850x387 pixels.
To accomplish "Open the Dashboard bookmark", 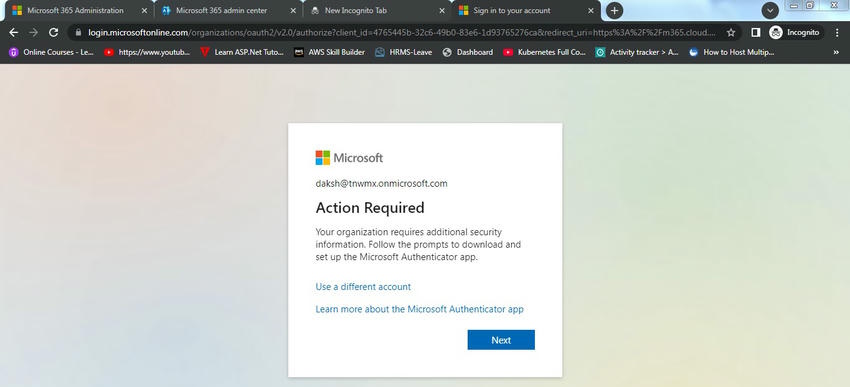I will click(468, 53).
